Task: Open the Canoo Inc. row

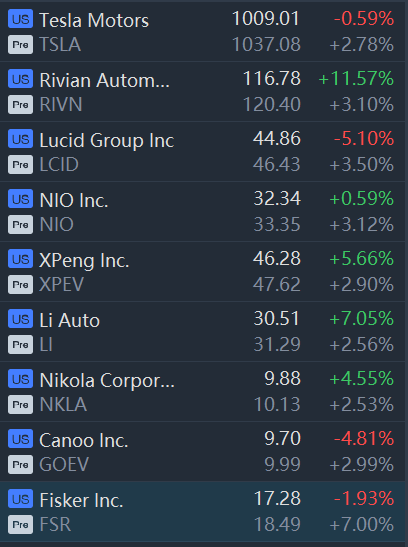Action: tap(203, 452)
